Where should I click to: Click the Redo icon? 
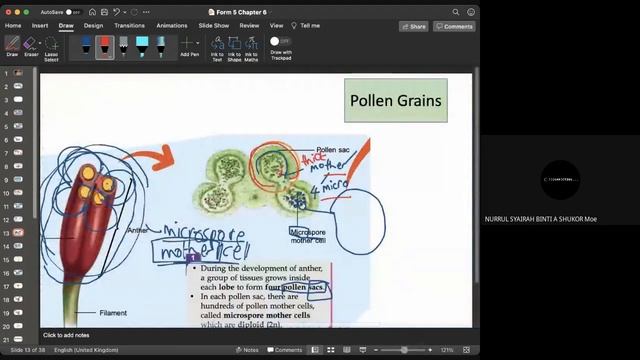tap(134, 12)
